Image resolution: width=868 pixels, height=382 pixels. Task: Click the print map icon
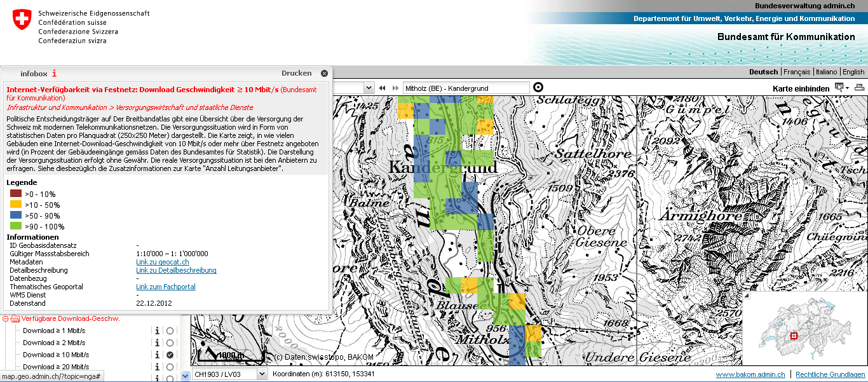point(859,88)
